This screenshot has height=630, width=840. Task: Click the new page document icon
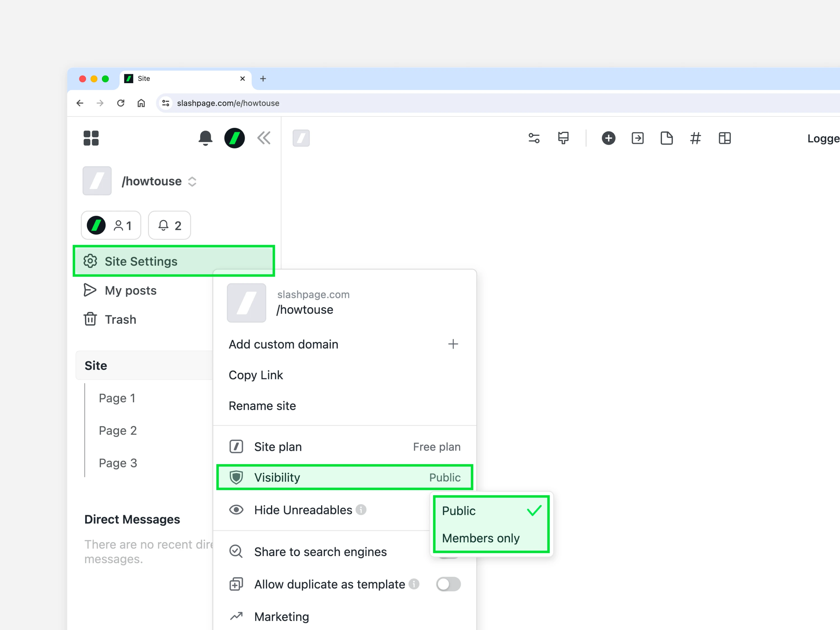coord(666,138)
